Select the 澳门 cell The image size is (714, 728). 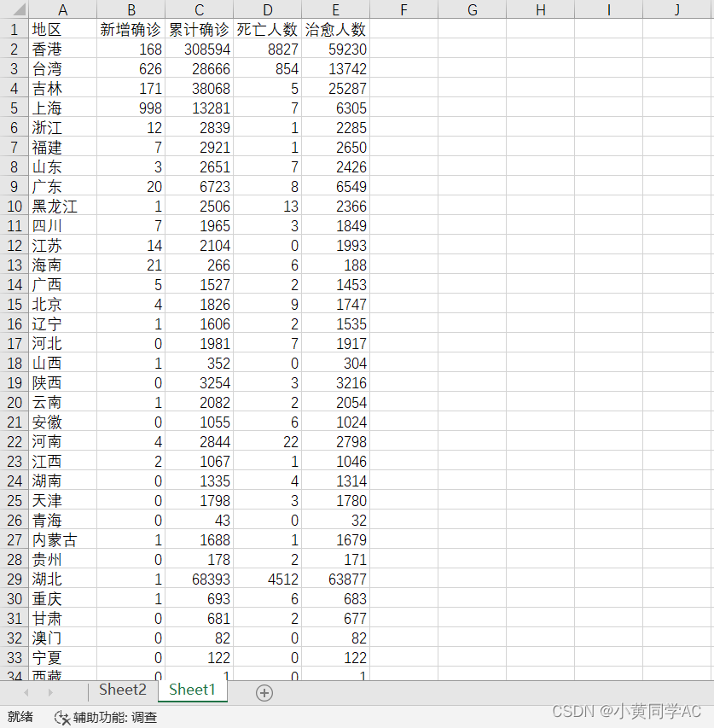point(62,638)
